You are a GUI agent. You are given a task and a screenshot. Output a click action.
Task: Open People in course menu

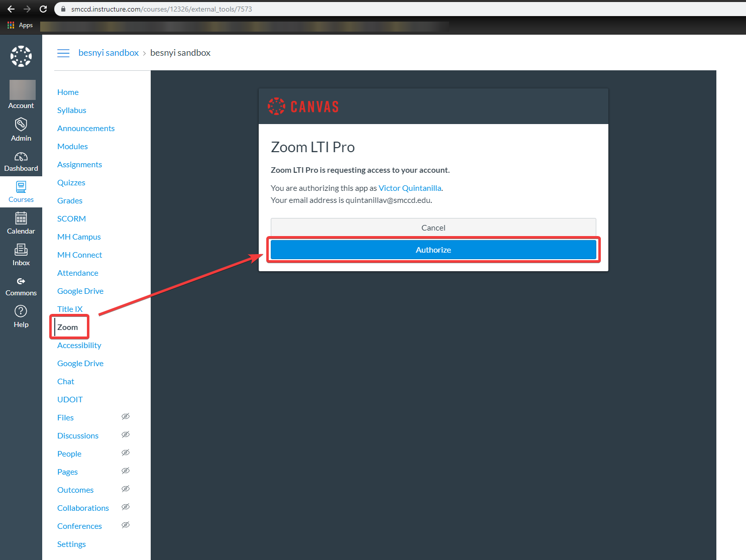[69, 454]
